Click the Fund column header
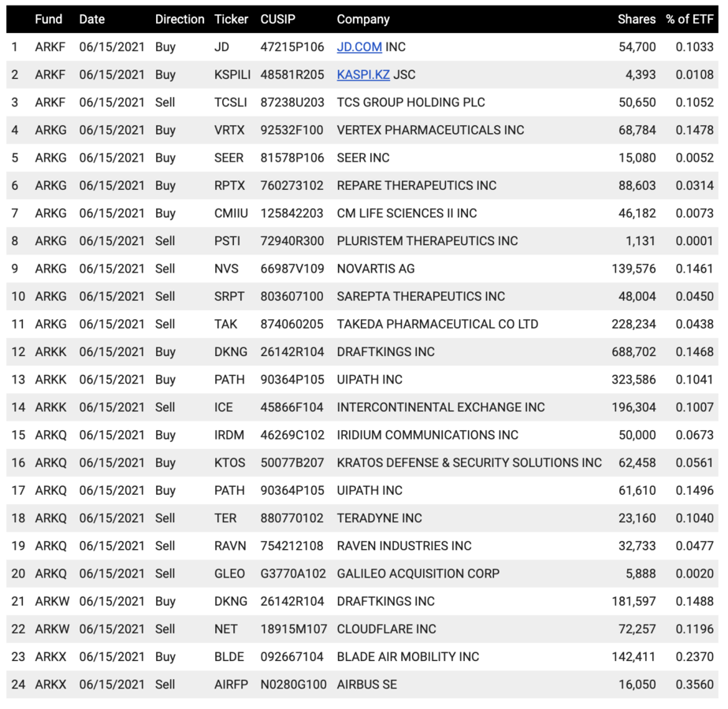The width and height of the screenshot is (728, 709). coord(48,19)
